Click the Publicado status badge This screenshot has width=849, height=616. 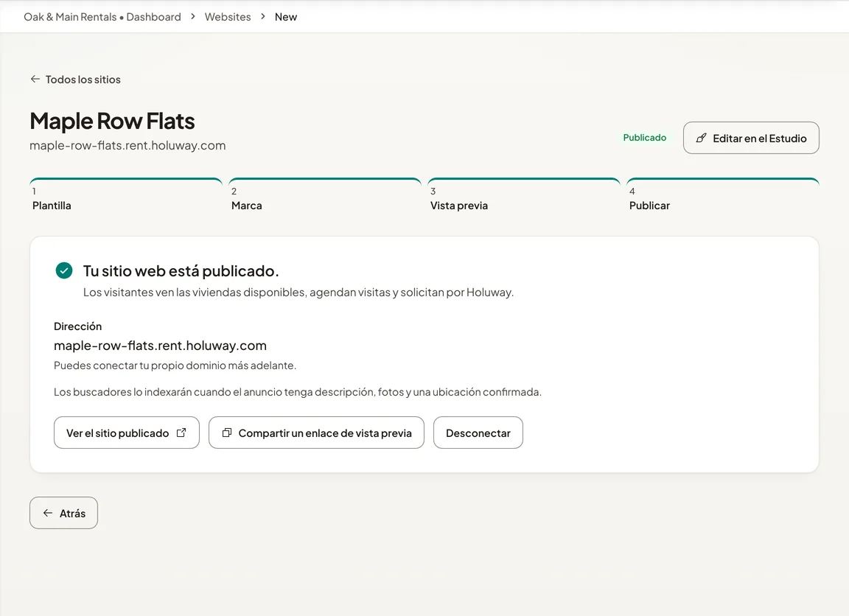pos(644,138)
